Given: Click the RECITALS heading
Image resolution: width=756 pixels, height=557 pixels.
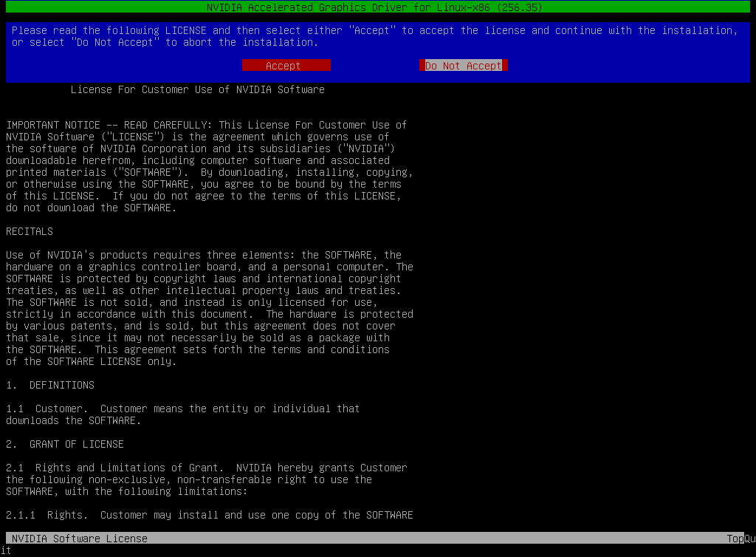Looking at the screenshot, I should click(30, 231).
